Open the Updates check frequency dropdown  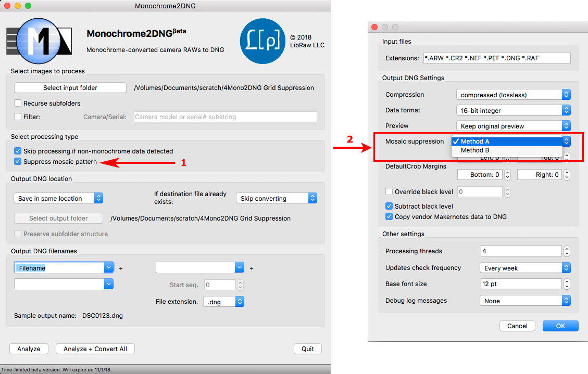point(524,268)
